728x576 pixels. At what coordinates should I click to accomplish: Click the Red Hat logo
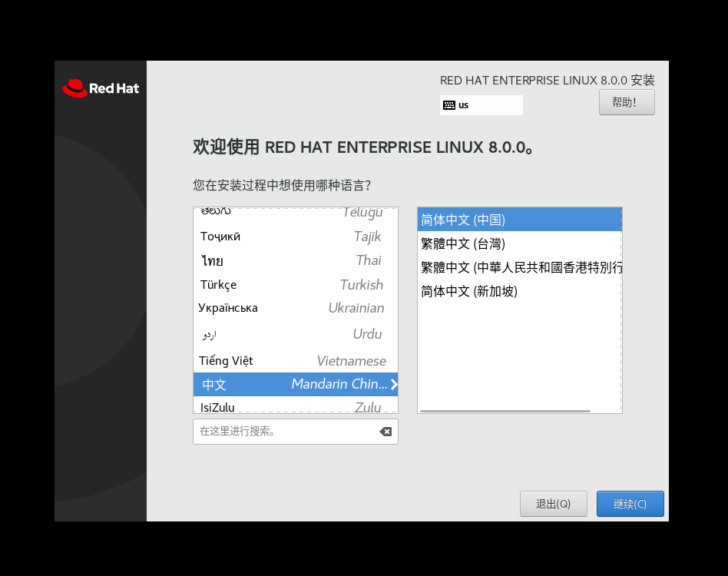(101, 88)
